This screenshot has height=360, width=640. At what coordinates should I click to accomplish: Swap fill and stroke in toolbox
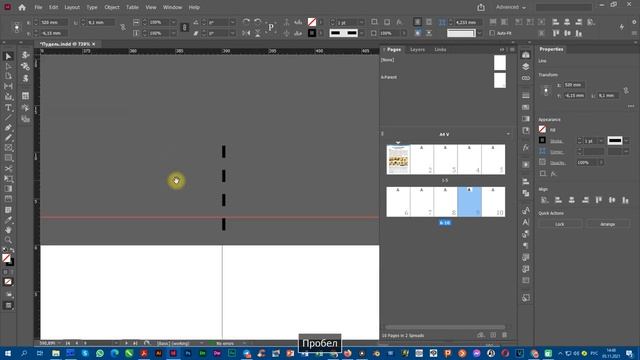coord(12,250)
